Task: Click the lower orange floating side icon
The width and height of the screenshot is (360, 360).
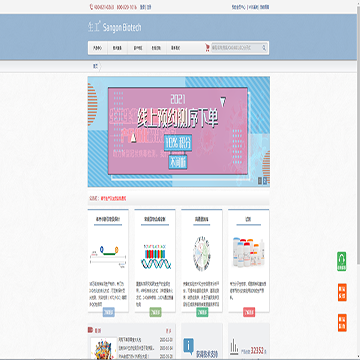Action: click(342, 323)
